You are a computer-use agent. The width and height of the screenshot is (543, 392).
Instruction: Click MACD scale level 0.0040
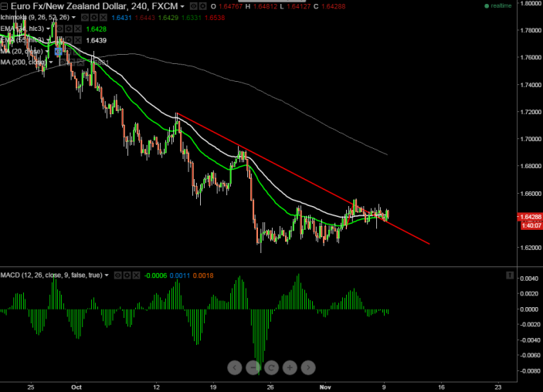click(529, 279)
